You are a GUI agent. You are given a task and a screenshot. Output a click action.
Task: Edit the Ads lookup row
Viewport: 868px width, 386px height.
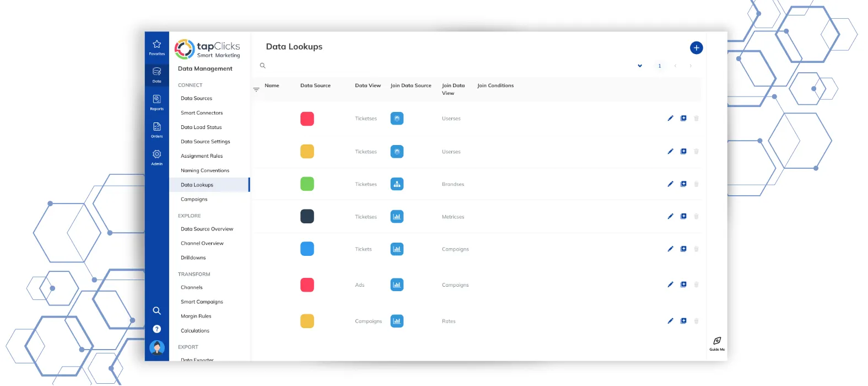[x=671, y=285]
